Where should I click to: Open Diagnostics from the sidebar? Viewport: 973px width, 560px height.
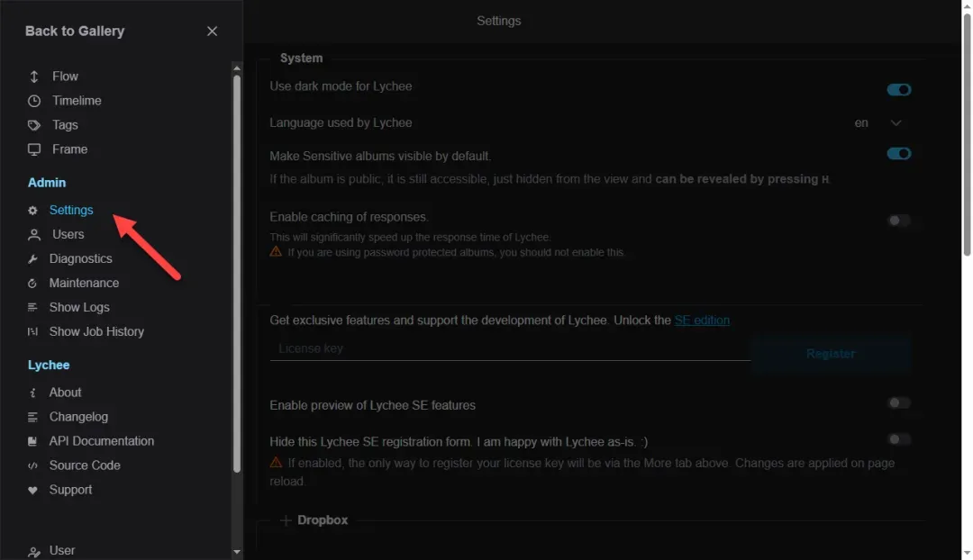click(81, 258)
